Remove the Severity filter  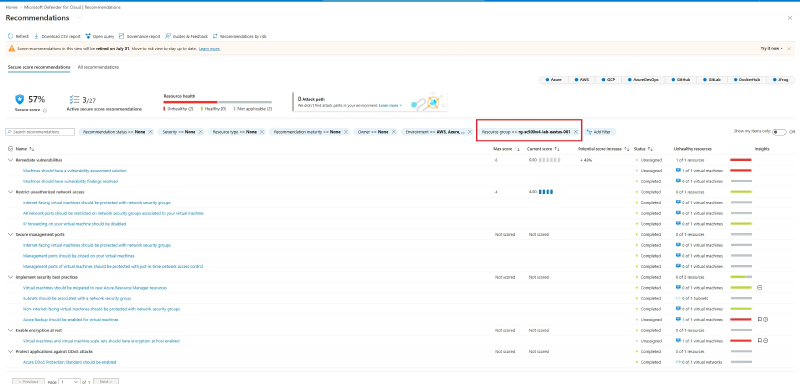201,132
